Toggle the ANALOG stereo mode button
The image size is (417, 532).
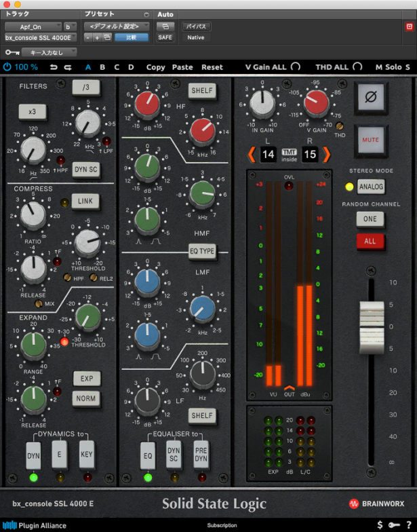[371, 187]
